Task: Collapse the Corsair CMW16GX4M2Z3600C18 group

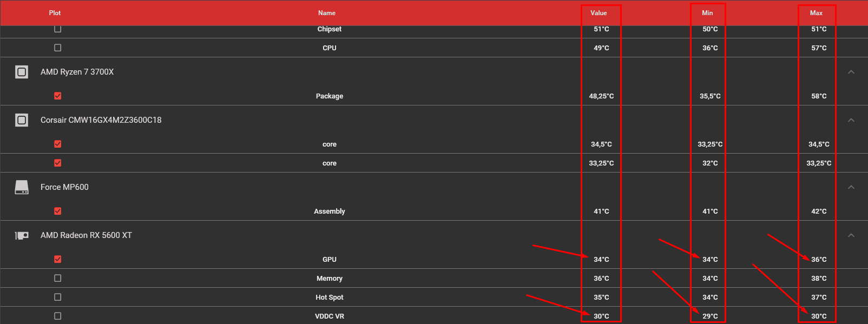Action: tap(851, 120)
